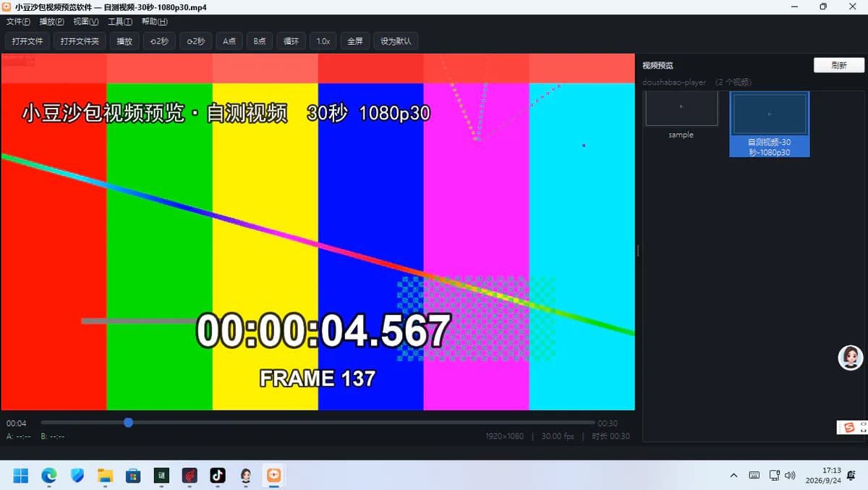Click the 打开文件 toolbar button
The width and height of the screenshot is (868, 490).
tap(27, 41)
